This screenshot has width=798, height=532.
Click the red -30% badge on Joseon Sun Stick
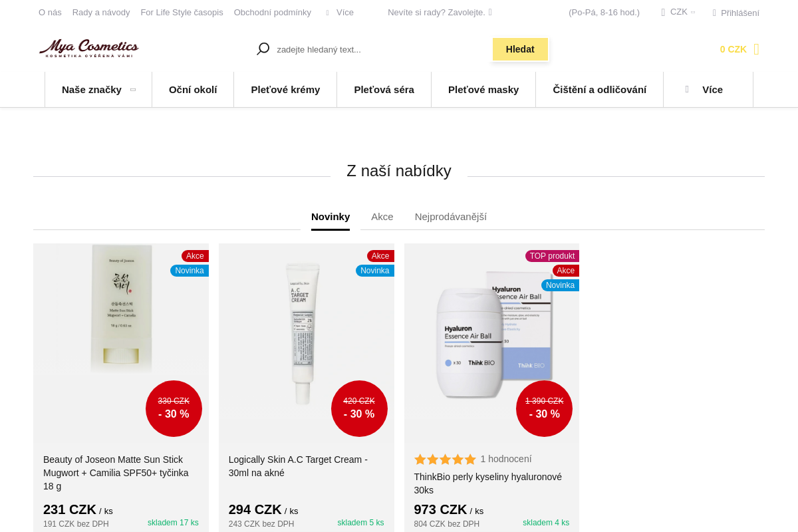(174, 408)
